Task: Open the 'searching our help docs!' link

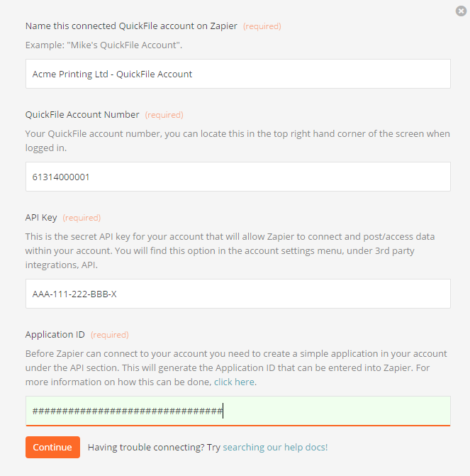Action: pyautogui.click(x=275, y=447)
